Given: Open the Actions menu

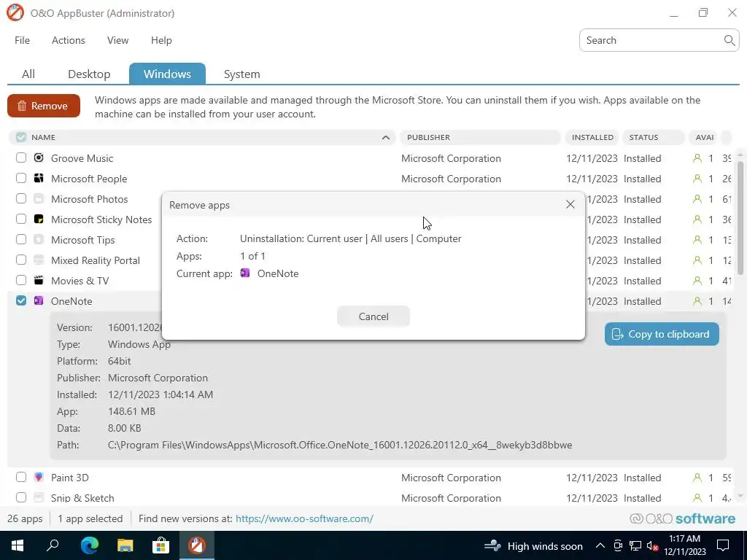Looking at the screenshot, I should point(68,41).
